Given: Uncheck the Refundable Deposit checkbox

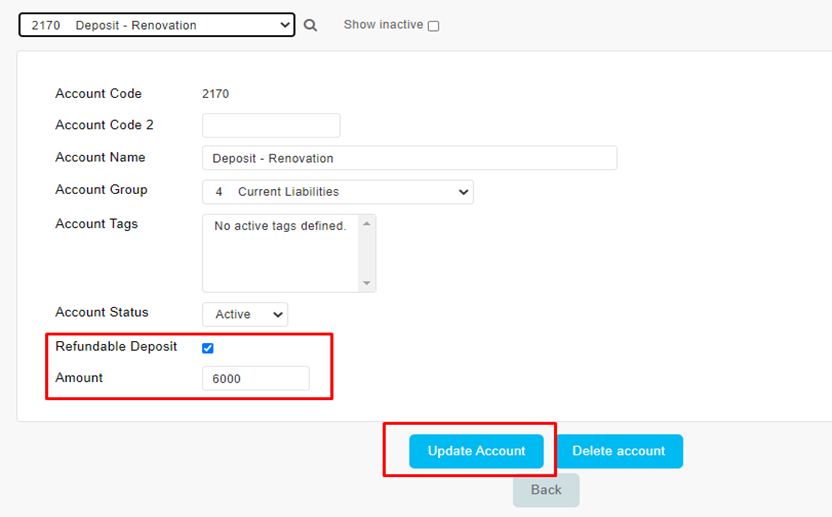Looking at the screenshot, I should (207, 348).
